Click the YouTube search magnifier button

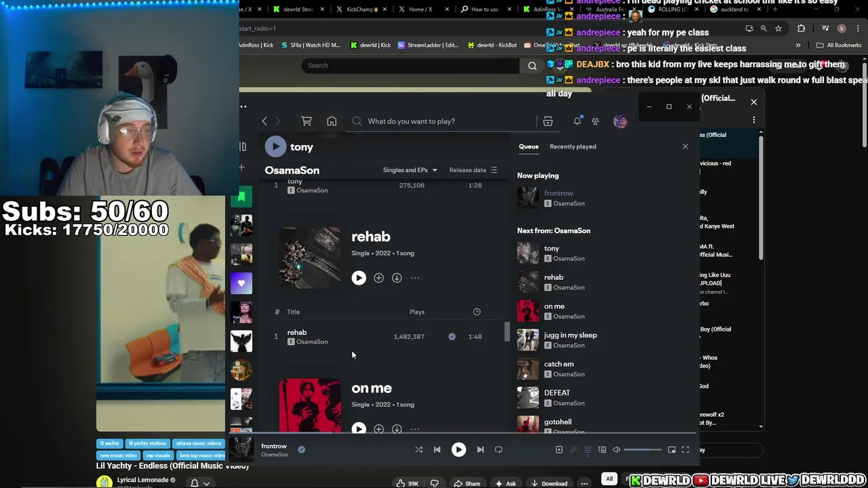coord(532,66)
